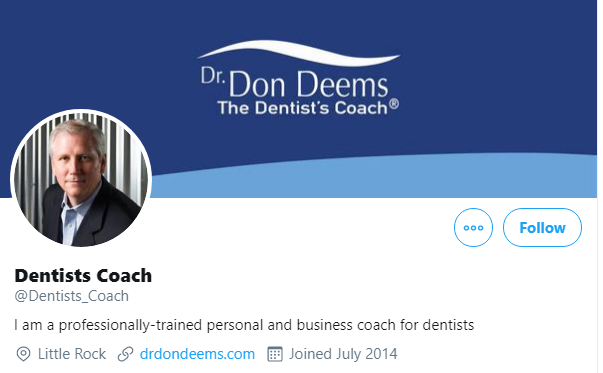
Task: Click the white swoosh logo in banner
Action: (298, 52)
